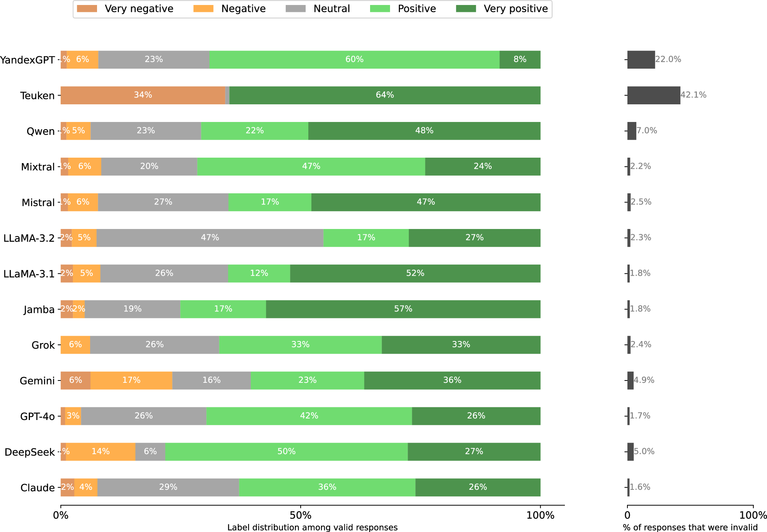Click the Very negative legend color swatch

tap(87, 9)
